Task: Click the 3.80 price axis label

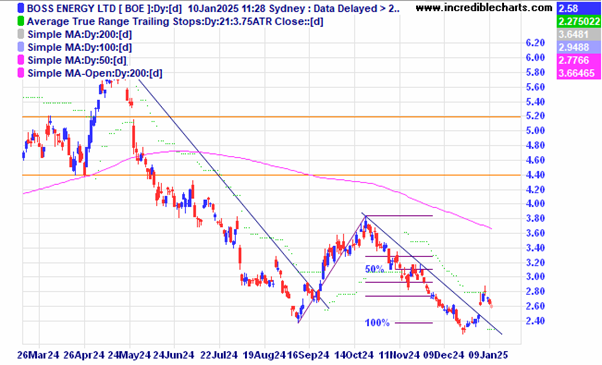Action: point(535,218)
